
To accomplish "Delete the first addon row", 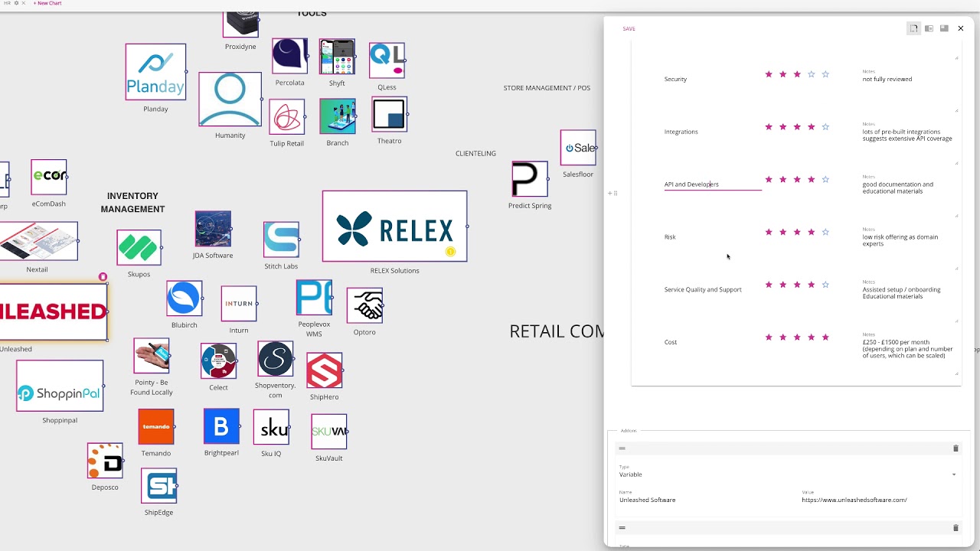I will click(955, 448).
